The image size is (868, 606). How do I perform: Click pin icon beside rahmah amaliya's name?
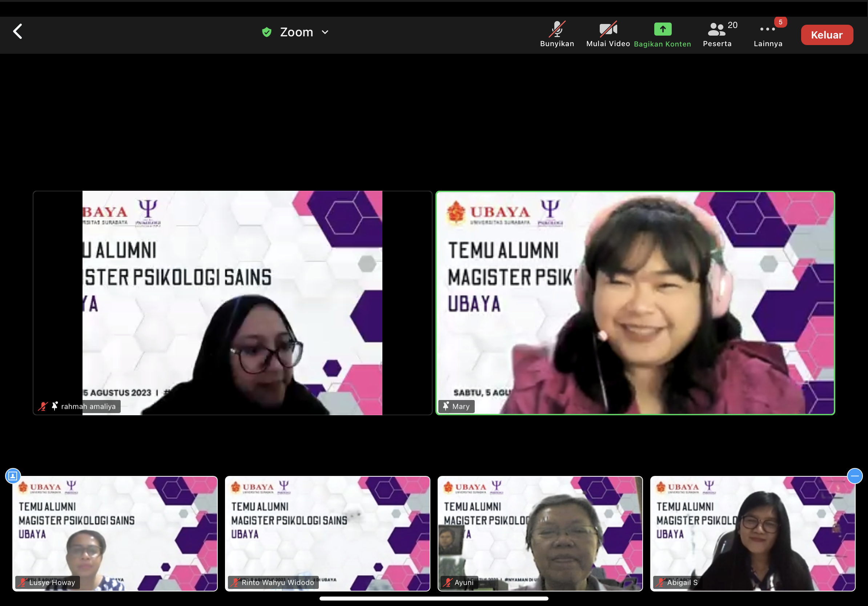coord(55,406)
